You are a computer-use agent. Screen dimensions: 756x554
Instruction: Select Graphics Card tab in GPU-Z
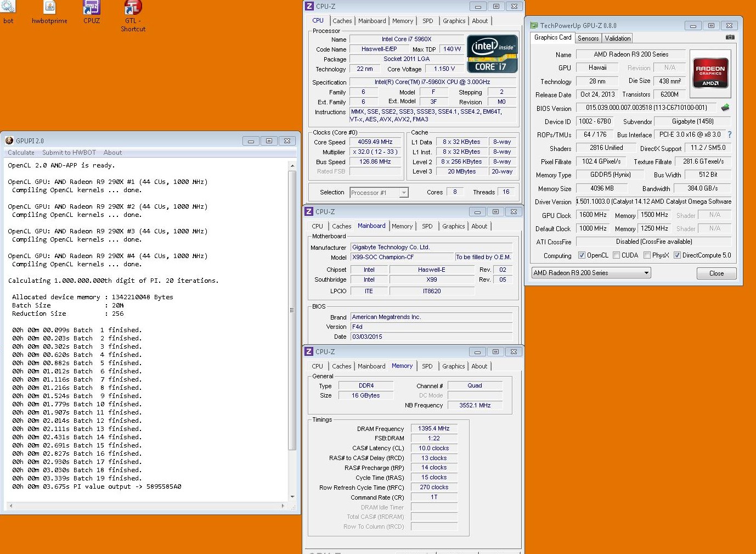[x=552, y=37]
